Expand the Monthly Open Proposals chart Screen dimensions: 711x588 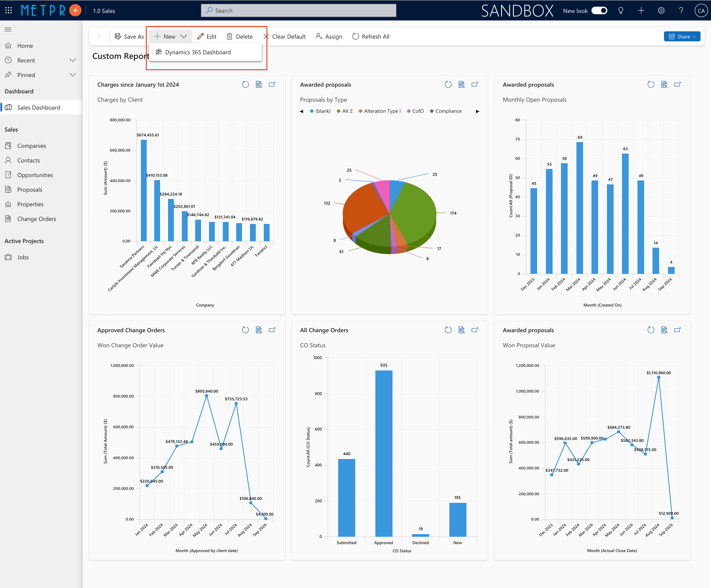[678, 85]
